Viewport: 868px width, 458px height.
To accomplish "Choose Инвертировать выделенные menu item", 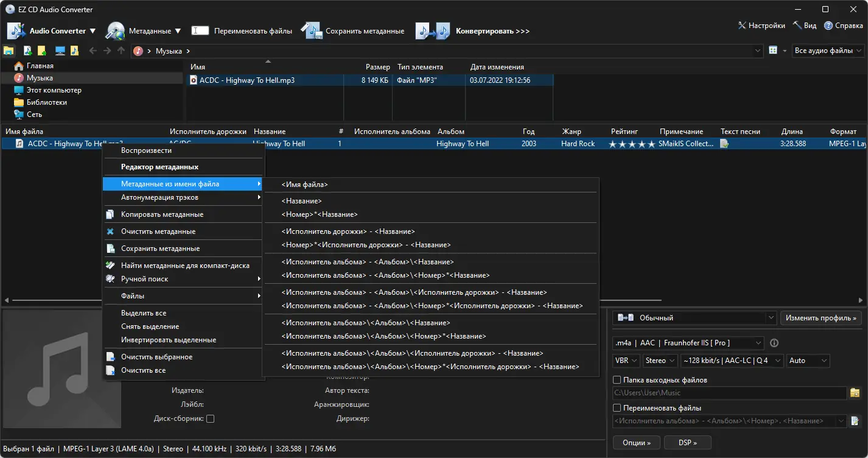I will (x=183, y=340).
